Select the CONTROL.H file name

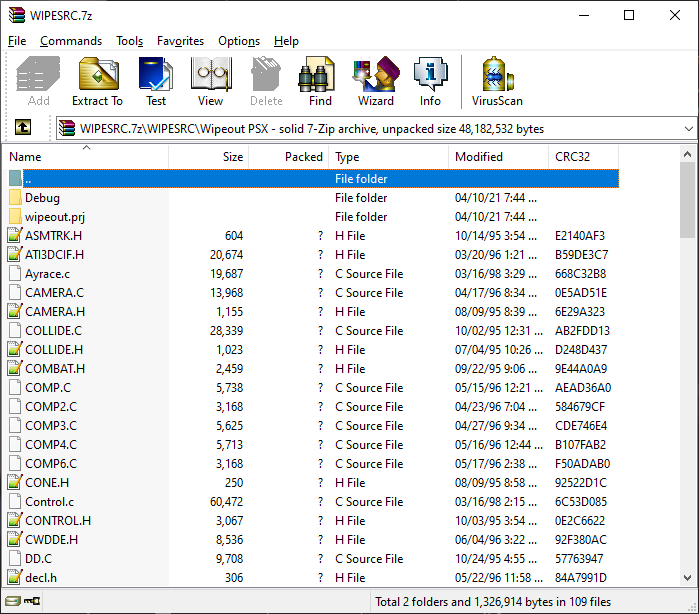coord(58,521)
